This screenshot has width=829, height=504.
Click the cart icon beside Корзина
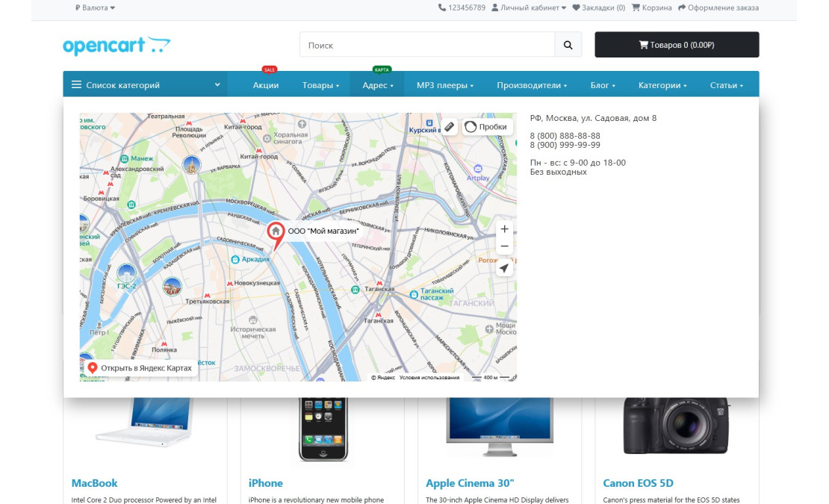point(636,8)
